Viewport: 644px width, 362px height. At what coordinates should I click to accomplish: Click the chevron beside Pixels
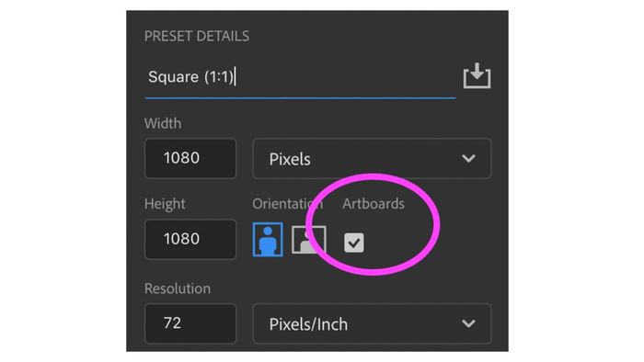[x=468, y=159]
